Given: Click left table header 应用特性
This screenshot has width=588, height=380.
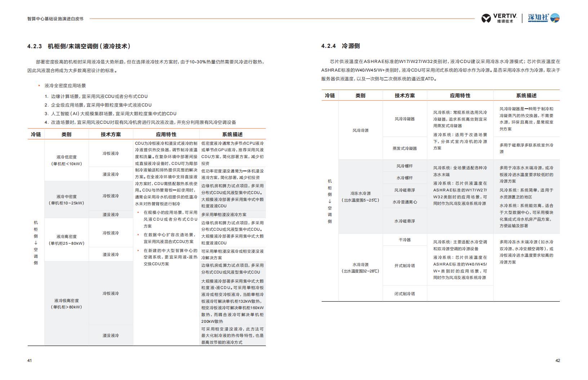Looking at the screenshot, I should (166, 134).
